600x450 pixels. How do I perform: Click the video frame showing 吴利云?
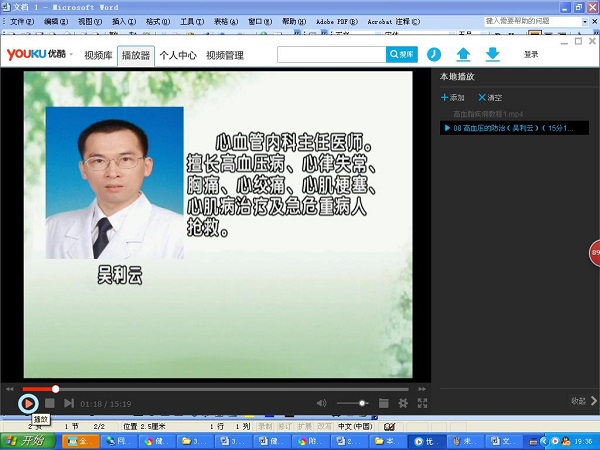point(218,225)
